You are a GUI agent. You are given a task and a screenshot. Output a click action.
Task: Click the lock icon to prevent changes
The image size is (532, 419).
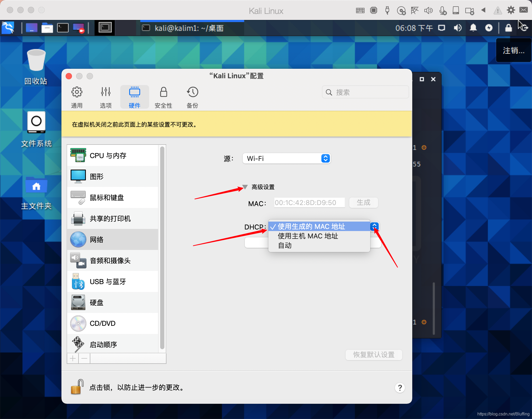(77, 387)
